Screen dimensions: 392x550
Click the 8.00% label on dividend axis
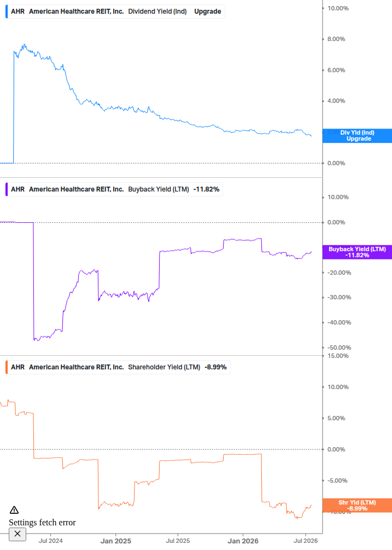[x=336, y=39]
